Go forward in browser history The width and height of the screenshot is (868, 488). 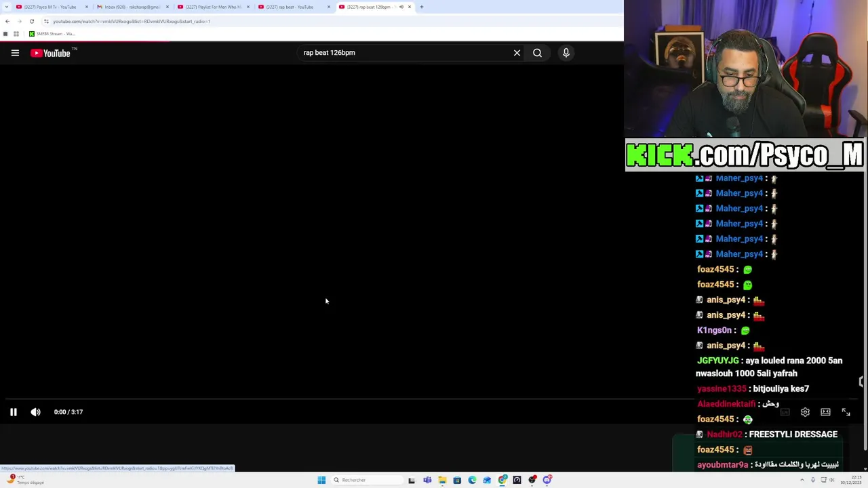point(19,21)
